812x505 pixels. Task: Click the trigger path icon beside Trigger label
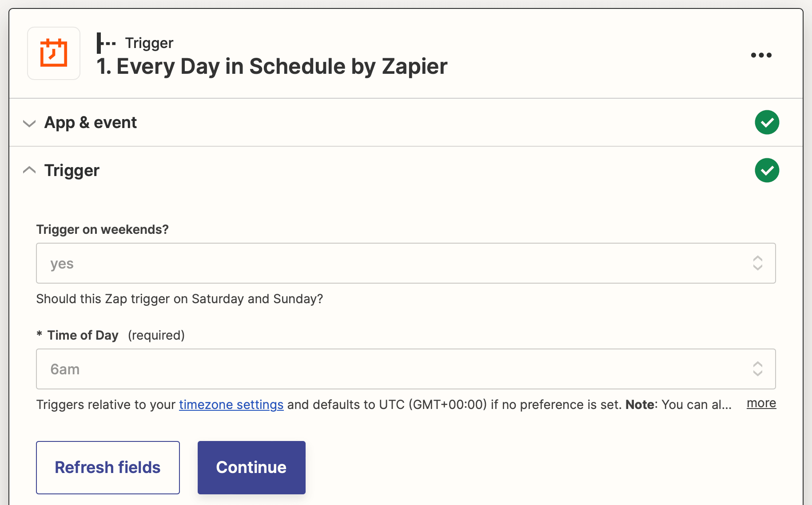pyautogui.click(x=106, y=42)
